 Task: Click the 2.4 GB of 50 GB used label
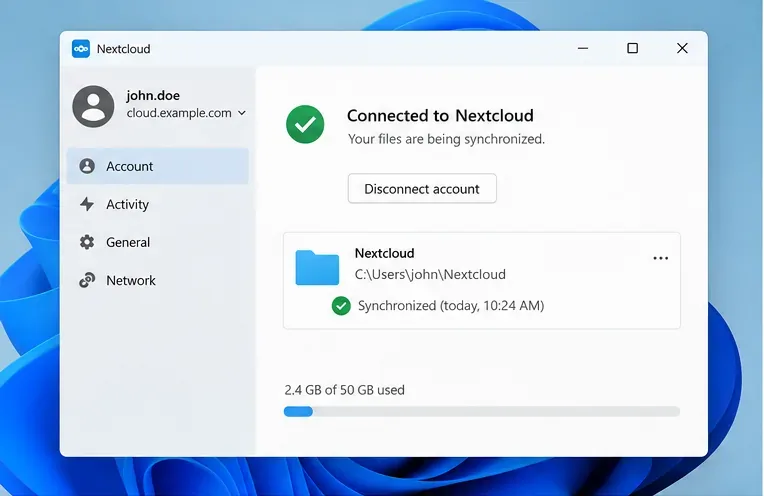(344, 390)
